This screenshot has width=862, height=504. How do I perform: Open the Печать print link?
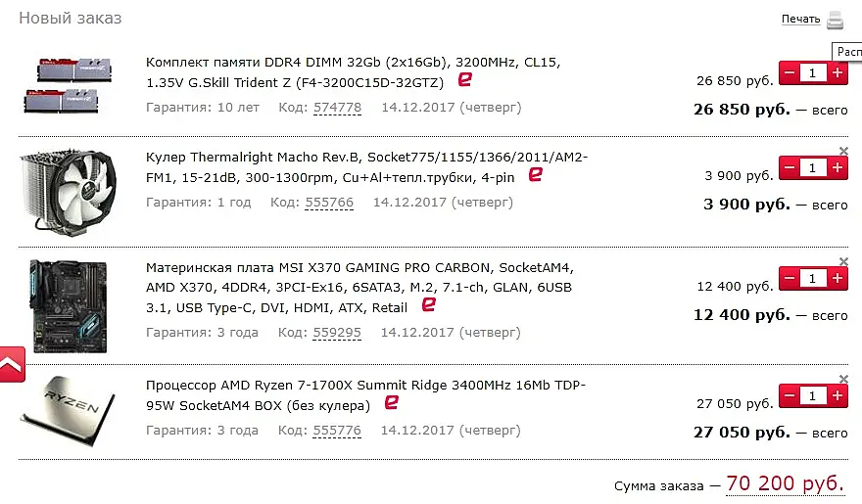(x=801, y=19)
